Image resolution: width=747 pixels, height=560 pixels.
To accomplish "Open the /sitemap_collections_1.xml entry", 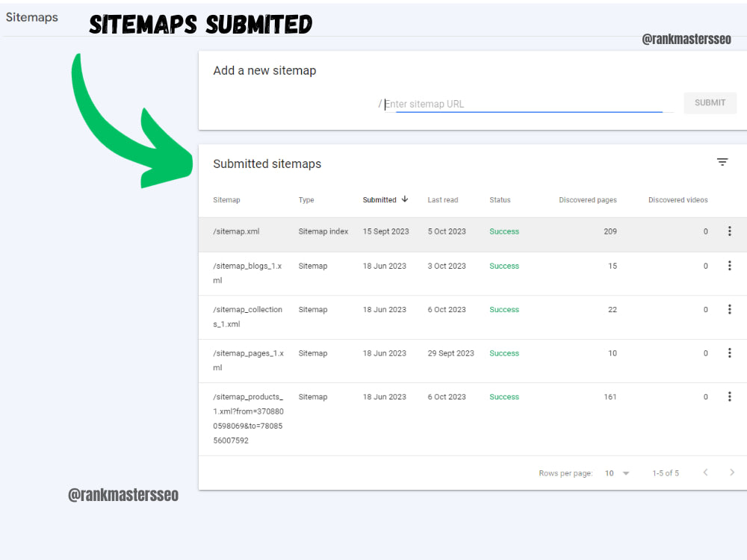I will (247, 317).
